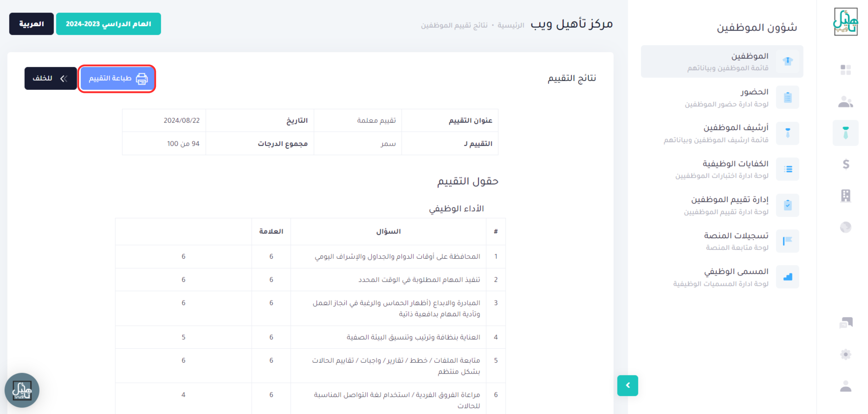Go back with the للخلف button
Viewport: 868px width, 414px height.
(x=51, y=78)
